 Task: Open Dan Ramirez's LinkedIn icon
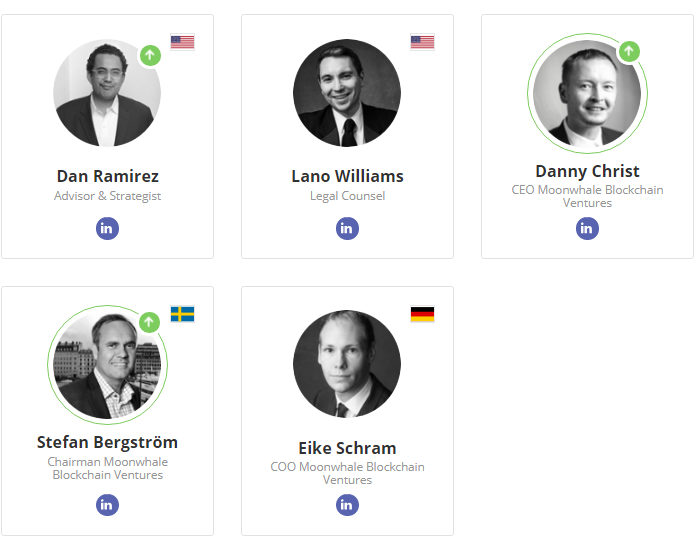tap(107, 228)
